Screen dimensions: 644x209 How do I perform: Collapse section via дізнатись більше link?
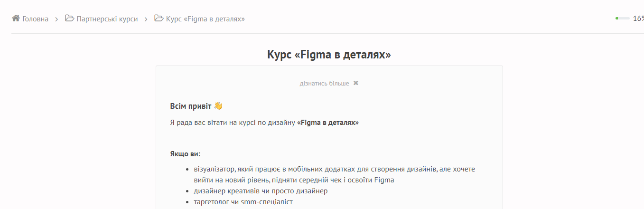tap(324, 83)
